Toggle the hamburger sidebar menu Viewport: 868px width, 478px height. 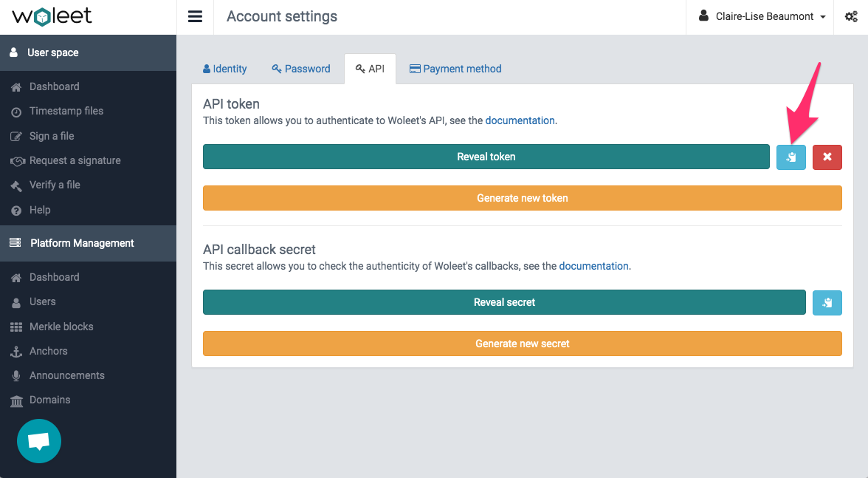pos(195,17)
